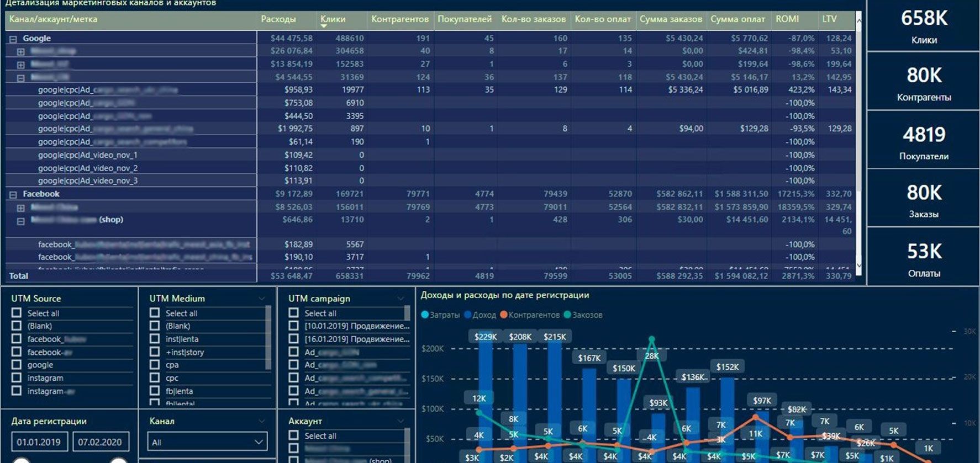Sort table by Контрагентов column
The image size is (980, 463).
400,19
